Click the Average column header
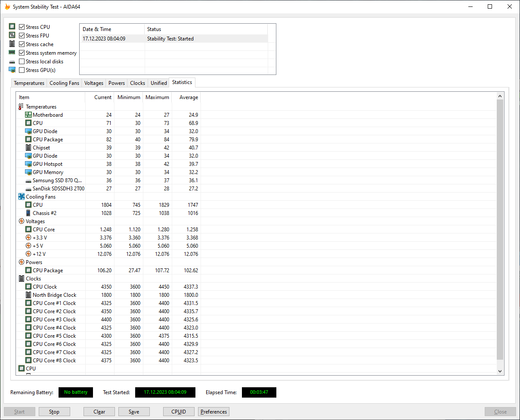This screenshot has height=420, width=520. (x=186, y=97)
